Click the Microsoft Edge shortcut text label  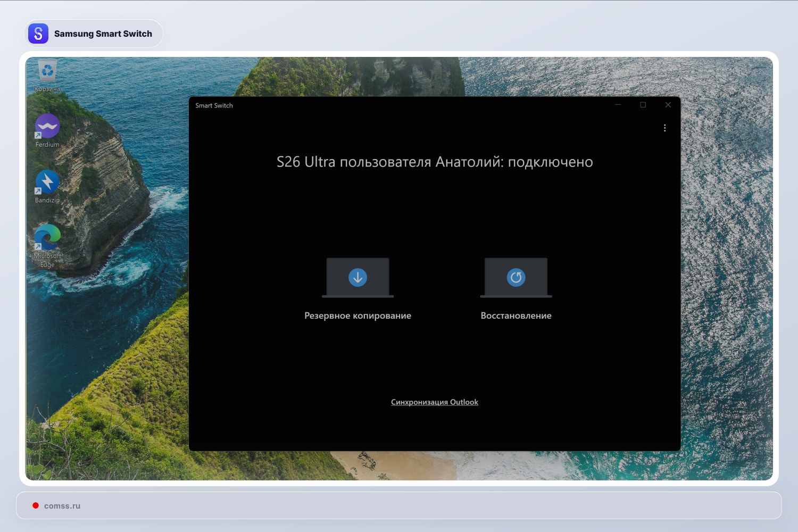47,260
